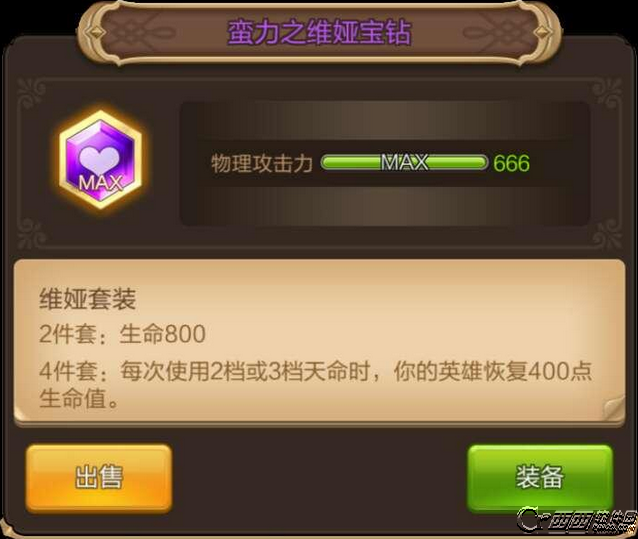This screenshot has height=539, width=638.
Task: Click bottom-right floral corner ornament
Action: tap(607, 235)
